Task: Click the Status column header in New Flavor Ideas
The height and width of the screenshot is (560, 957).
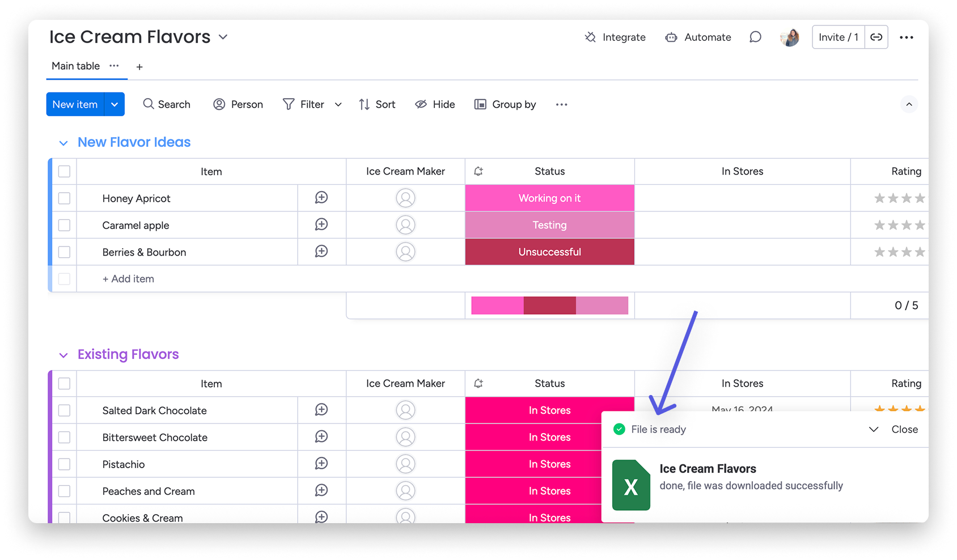Action: point(550,171)
